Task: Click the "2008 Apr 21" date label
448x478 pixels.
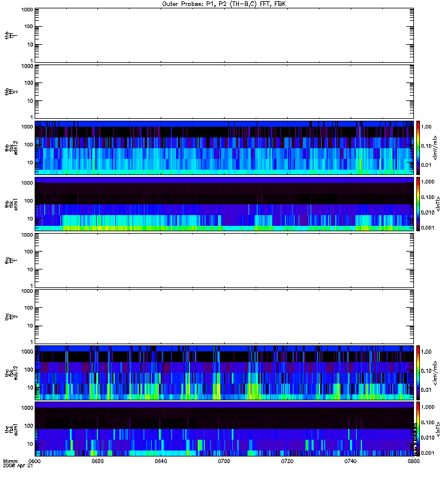Action: 18,466
